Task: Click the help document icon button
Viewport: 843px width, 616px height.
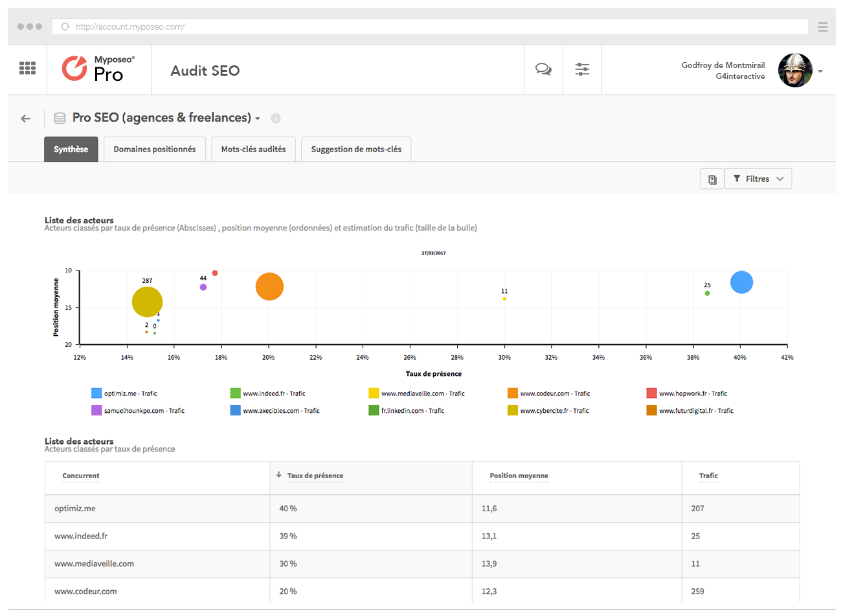Action: [712, 179]
